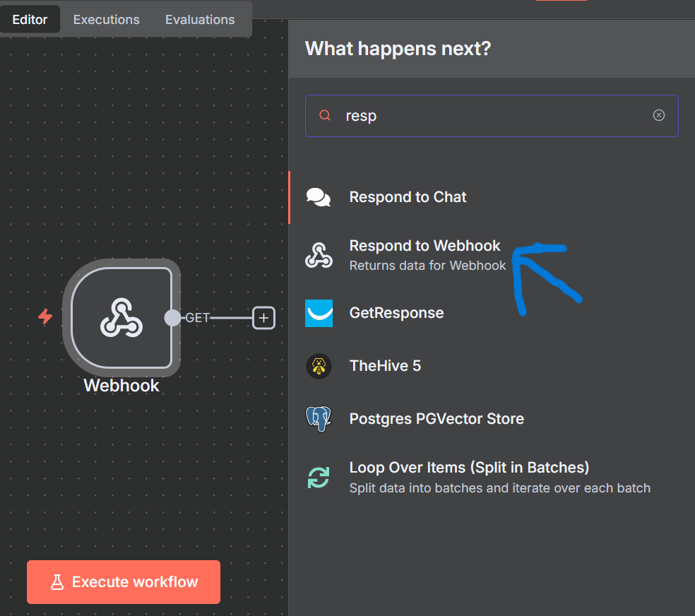This screenshot has height=616, width=695.
Task: Open the Executions tab
Action: [107, 20]
